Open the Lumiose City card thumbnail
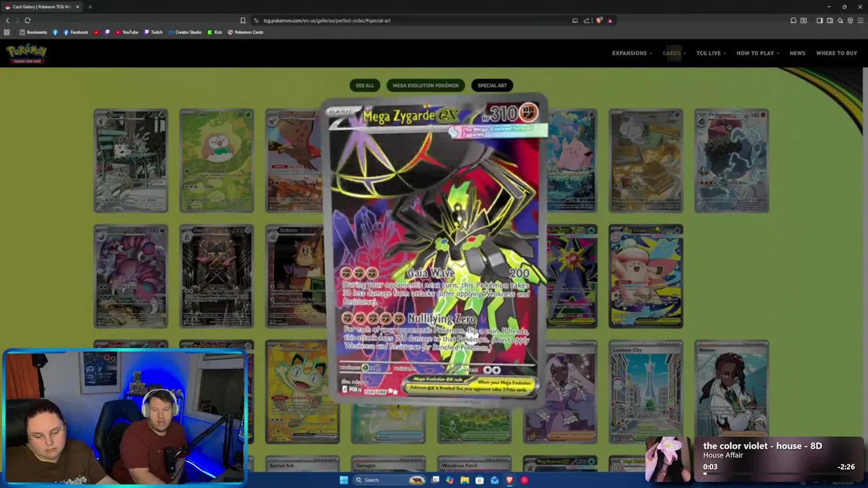 646,392
